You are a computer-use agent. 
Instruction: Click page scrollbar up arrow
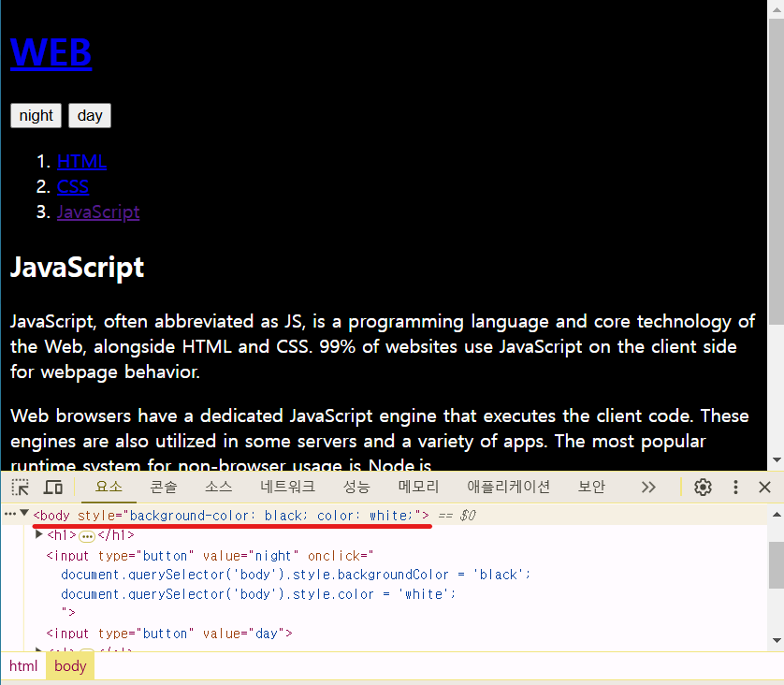pos(777,8)
